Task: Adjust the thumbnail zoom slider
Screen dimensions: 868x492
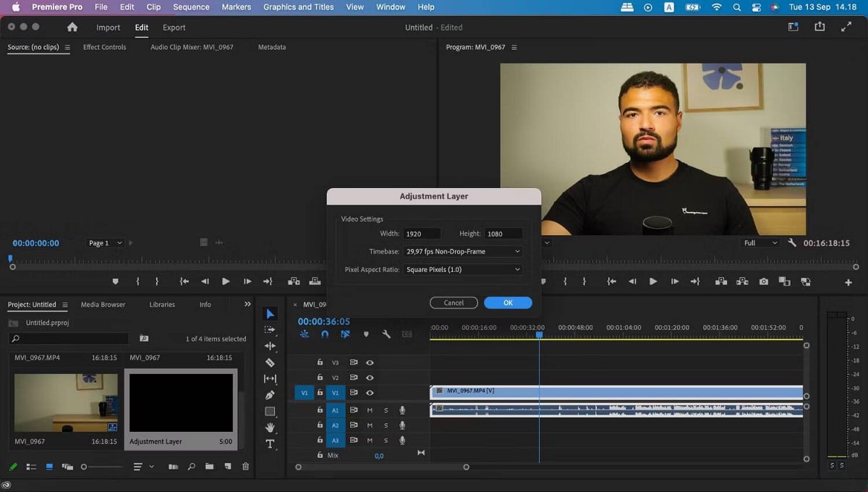Action: coord(83,467)
